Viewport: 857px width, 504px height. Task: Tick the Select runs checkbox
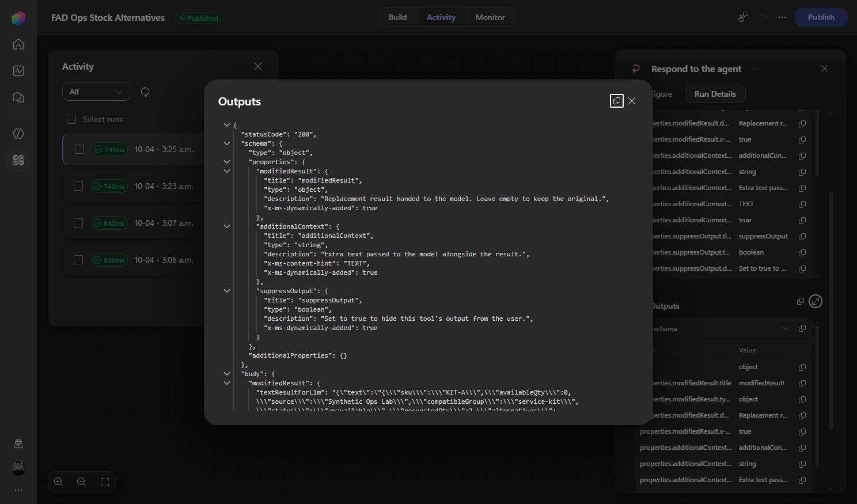[x=71, y=119]
